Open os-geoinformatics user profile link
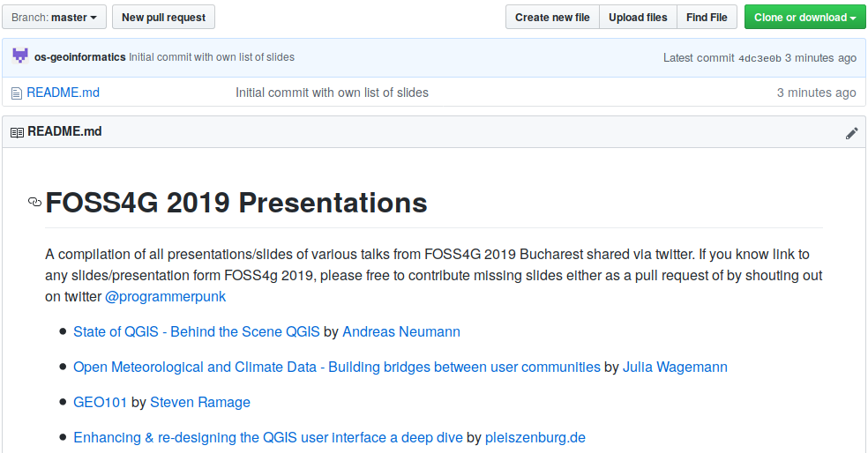This screenshot has height=453, width=868. point(79,57)
